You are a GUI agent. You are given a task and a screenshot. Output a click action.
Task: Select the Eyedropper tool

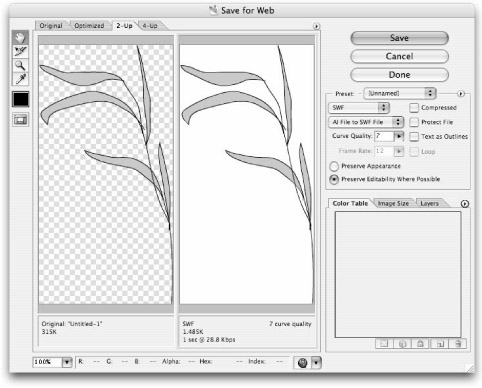(20, 79)
